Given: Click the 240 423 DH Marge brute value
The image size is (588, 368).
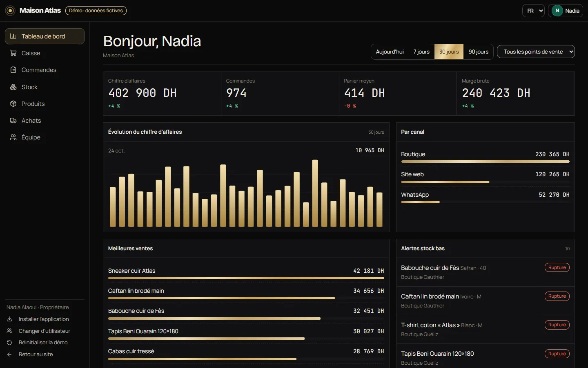Looking at the screenshot, I should pyautogui.click(x=496, y=93).
